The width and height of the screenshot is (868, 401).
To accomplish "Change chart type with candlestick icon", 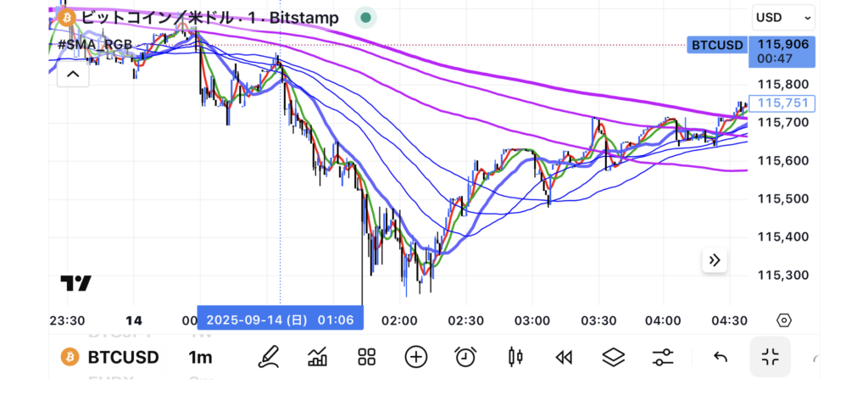I will pyautogui.click(x=515, y=357).
